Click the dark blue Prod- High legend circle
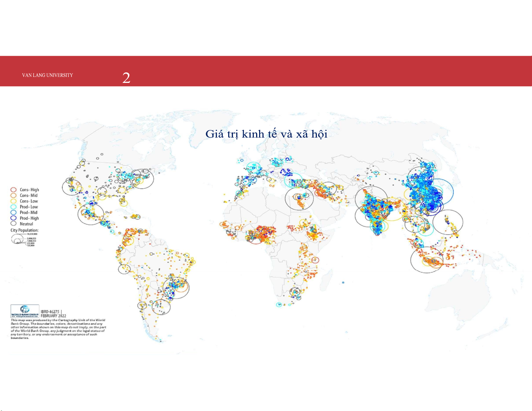 [x=13, y=218]
